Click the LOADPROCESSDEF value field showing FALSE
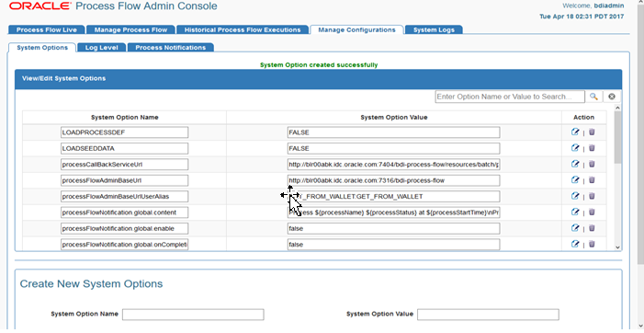644x333 pixels. [x=393, y=132]
